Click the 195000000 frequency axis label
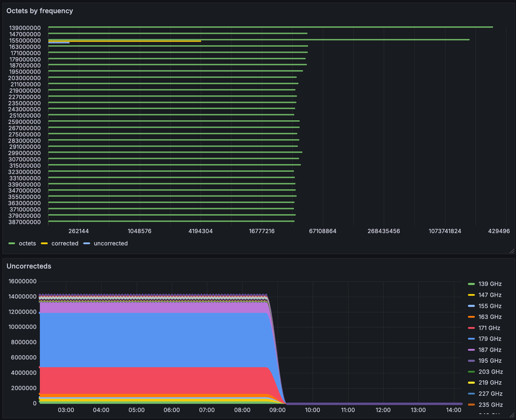The width and height of the screenshot is (516, 420). tap(25, 72)
